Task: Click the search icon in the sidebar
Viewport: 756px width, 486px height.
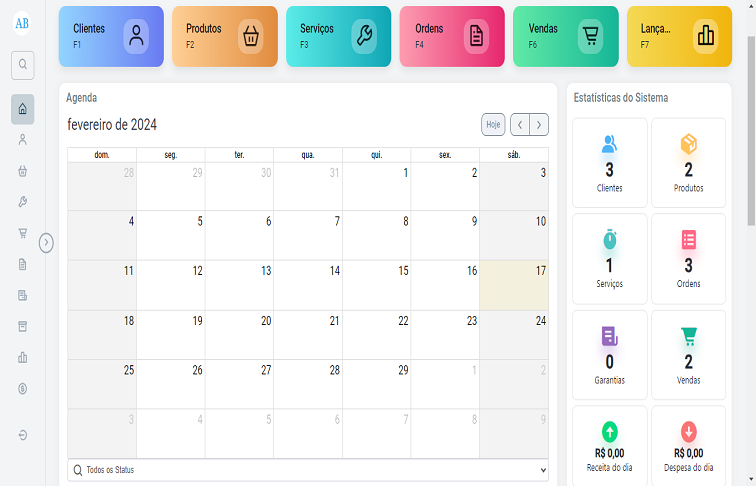Action: click(x=22, y=65)
